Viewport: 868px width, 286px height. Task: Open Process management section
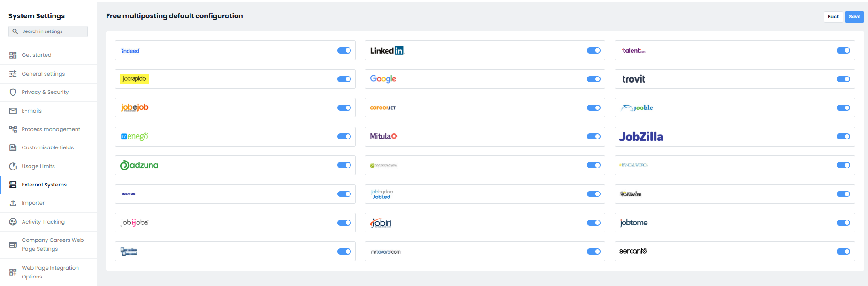[x=49, y=129]
